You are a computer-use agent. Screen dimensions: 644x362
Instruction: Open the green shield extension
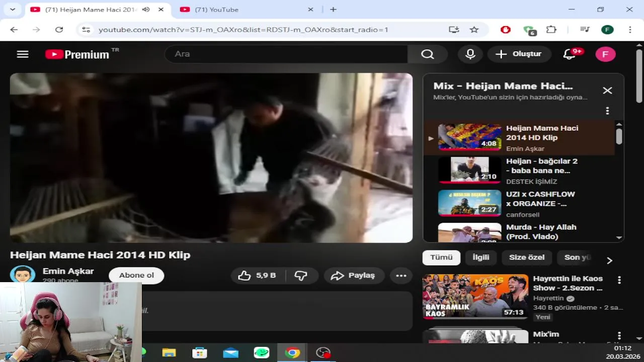(x=529, y=30)
